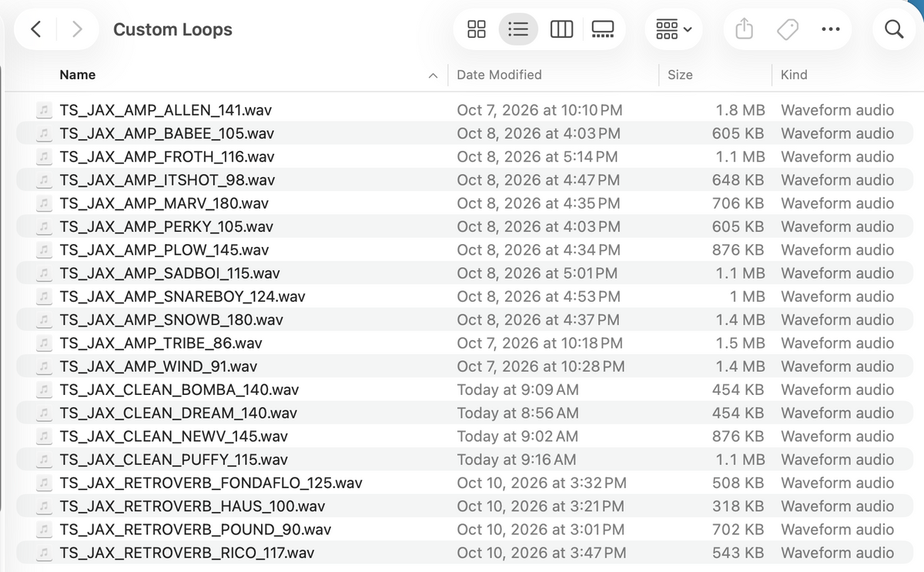The width and height of the screenshot is (924, 572).
Task: Switch to gallery view
Action: (x=602, y=29)
